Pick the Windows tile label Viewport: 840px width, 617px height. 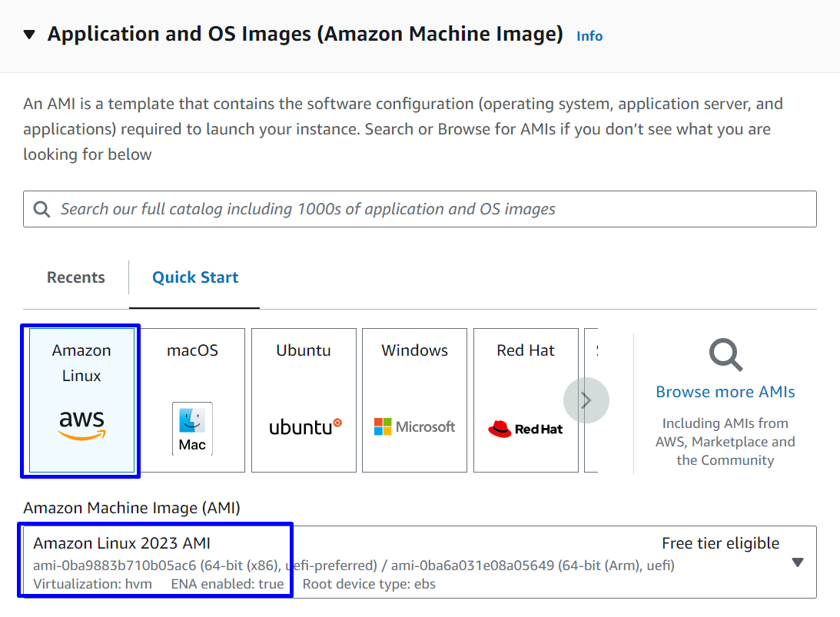point(414,350)
